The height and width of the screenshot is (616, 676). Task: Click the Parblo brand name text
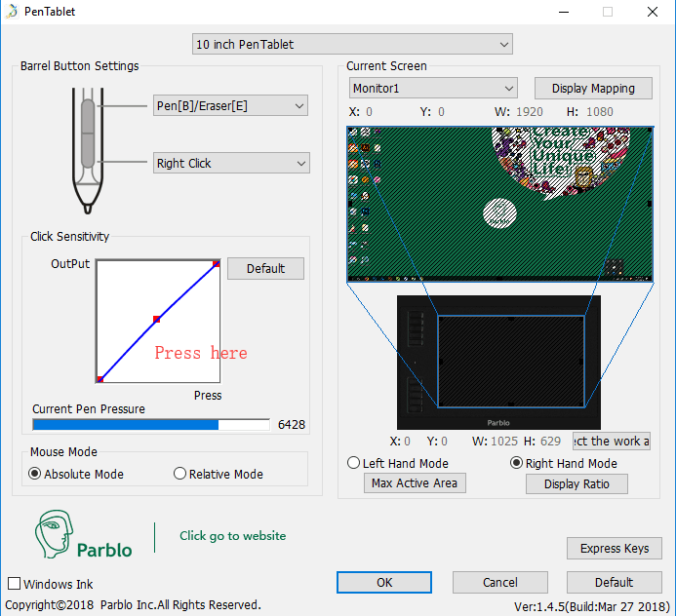(104, 550)
